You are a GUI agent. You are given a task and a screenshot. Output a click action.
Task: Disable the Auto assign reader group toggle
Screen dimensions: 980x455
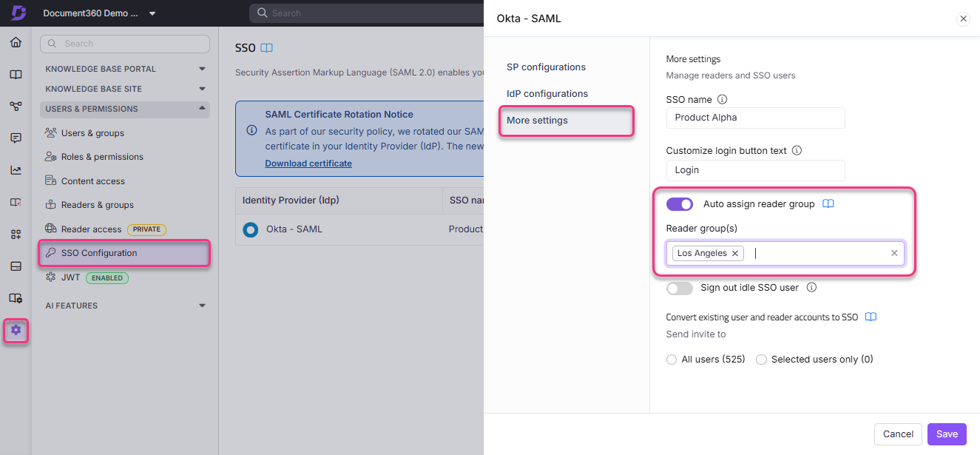[679, 203]
